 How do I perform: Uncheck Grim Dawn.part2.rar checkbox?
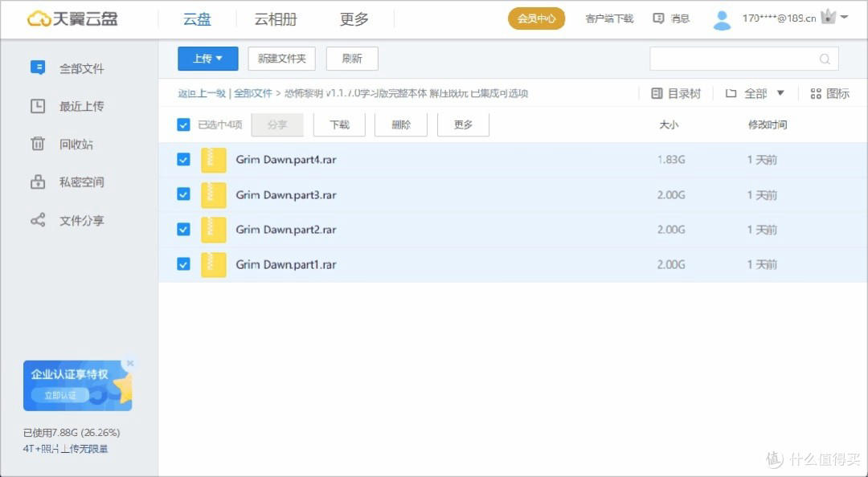pyautogui.click(x=183, y=229)
